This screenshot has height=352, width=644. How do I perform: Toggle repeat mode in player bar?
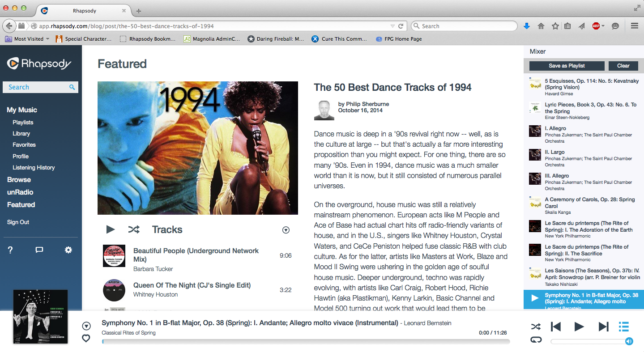point(536,340)
